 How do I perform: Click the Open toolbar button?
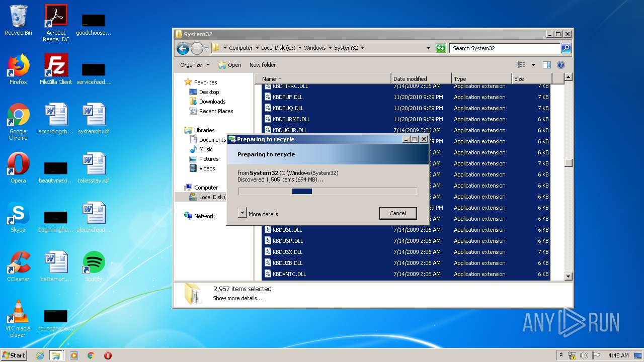(x=230, y=65)
